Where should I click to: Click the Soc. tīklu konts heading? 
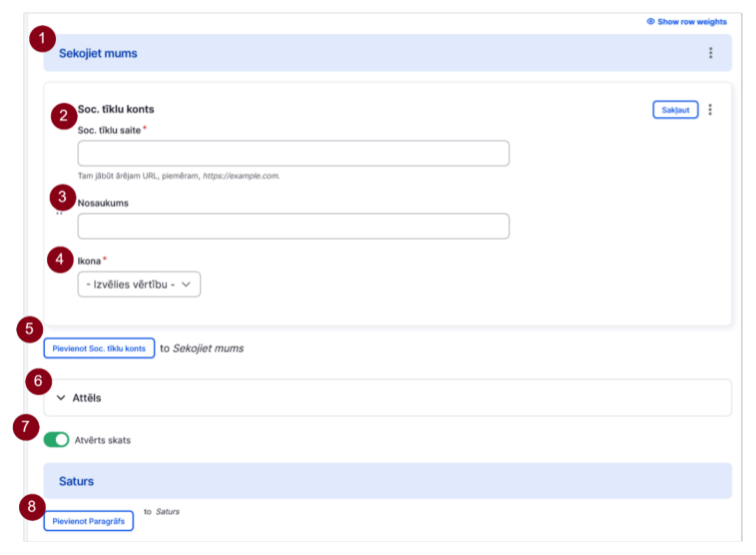[116, 110]
